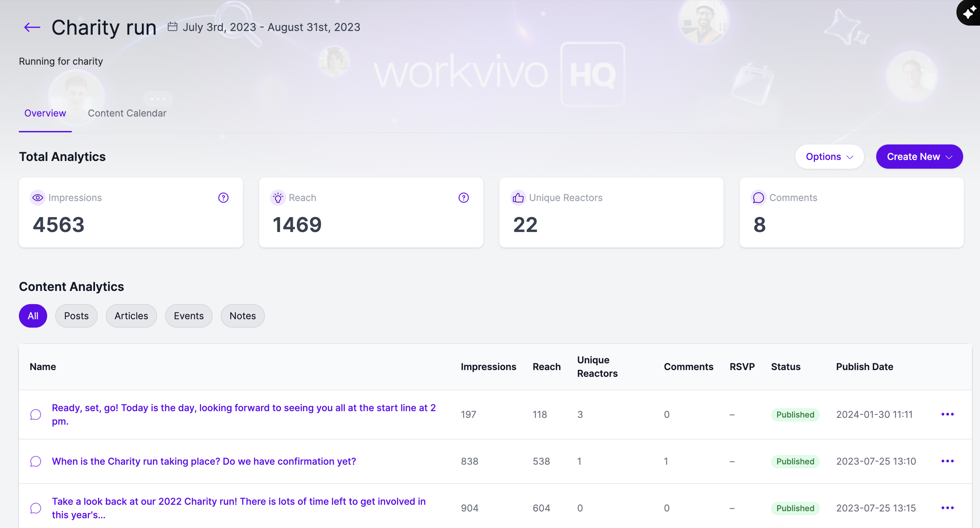
Task: Open the Impressions help question mark
Action: [223, 198]
